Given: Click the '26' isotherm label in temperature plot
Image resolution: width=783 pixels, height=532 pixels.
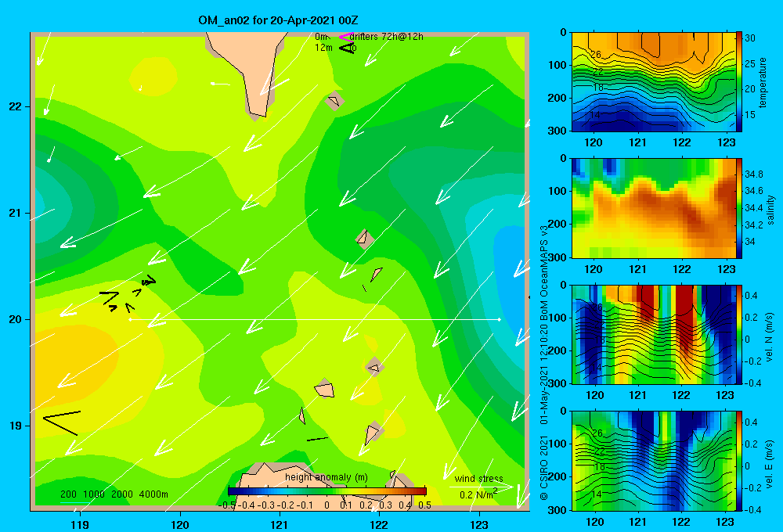Looking at the screenshot, I should 595,55.
